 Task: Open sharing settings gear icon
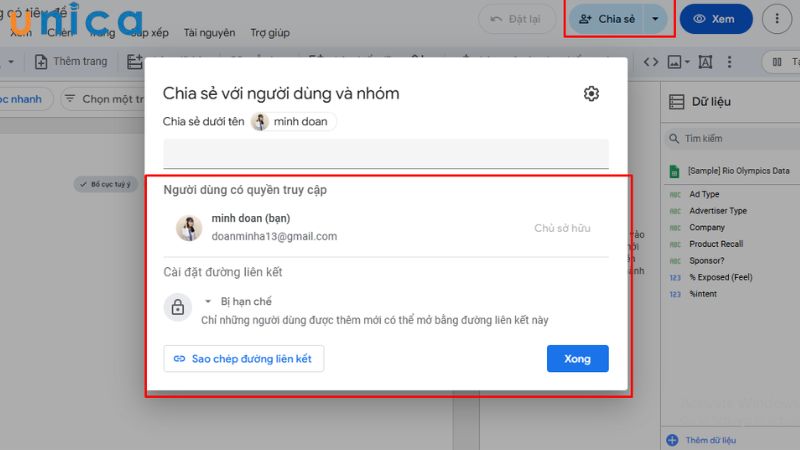(x=591, y=94)
